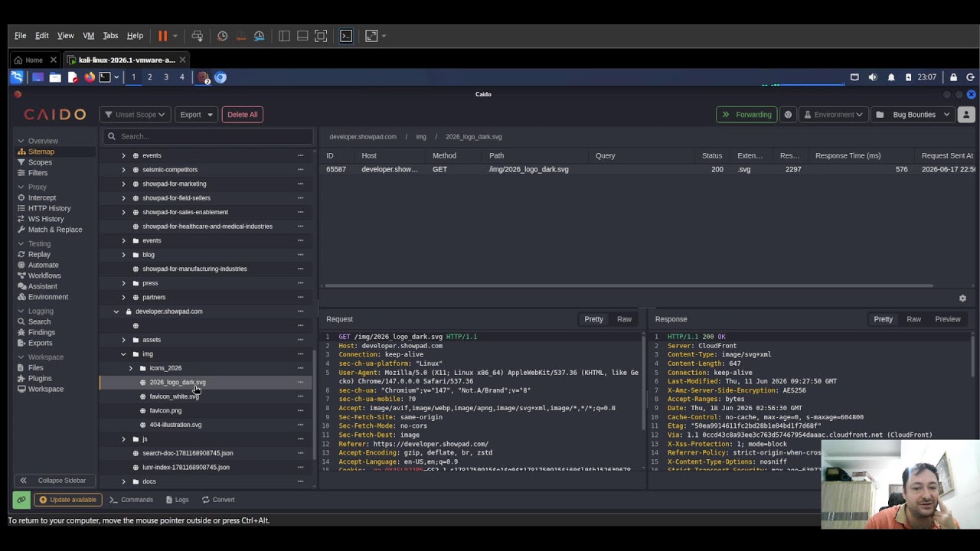The height and width of the screenshot is (551, 980).
Task: Click Delete All button
Action: point(243,115)
